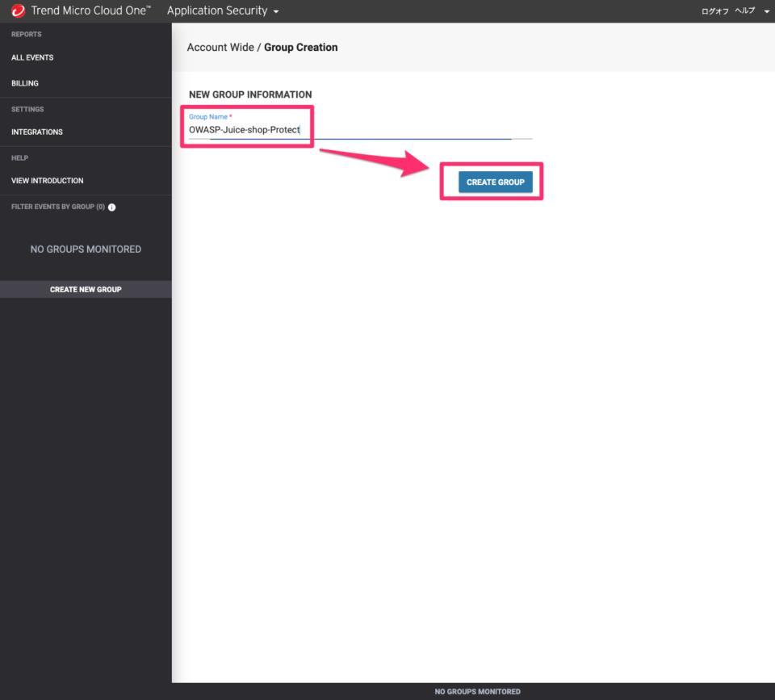
Task: Click the ログオフ logout link
Action: point(714,10)
